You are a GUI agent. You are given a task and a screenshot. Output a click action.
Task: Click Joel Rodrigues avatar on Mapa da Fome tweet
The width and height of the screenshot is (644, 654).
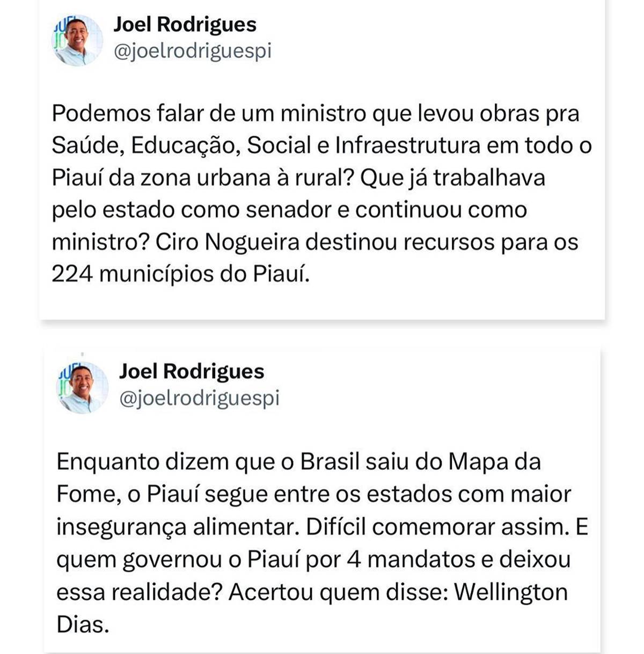(x=82, y=388)
